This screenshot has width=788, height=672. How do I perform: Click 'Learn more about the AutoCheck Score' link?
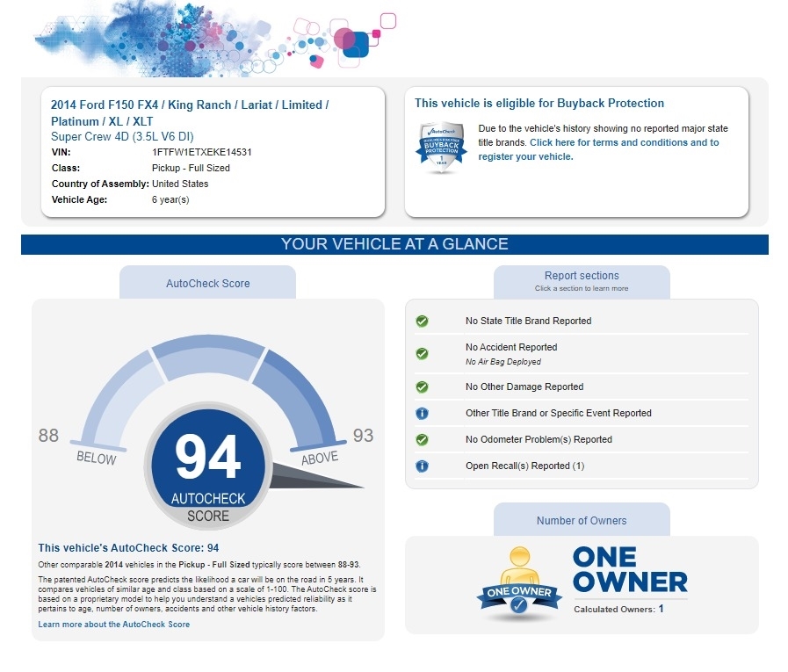tap(114, 625)
